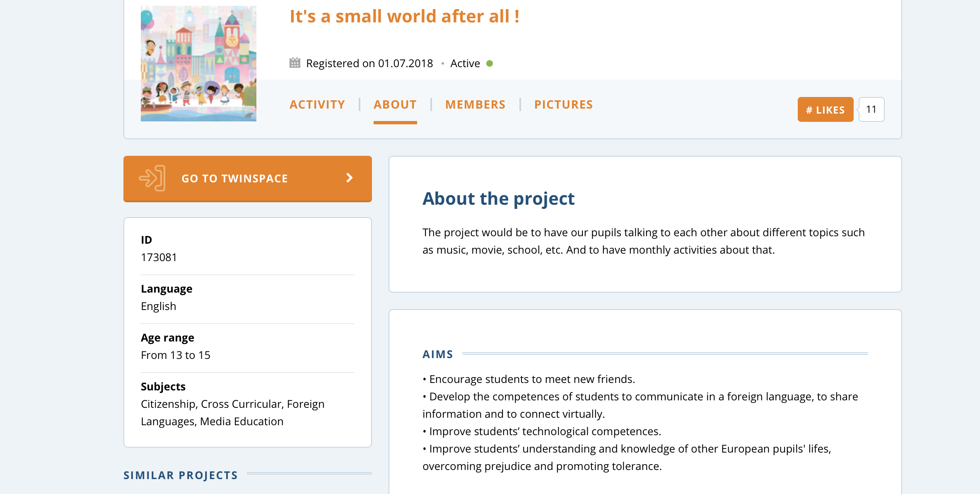
Task: Click the 'From 13 to 15' age range text
Action: pos(176,355)
